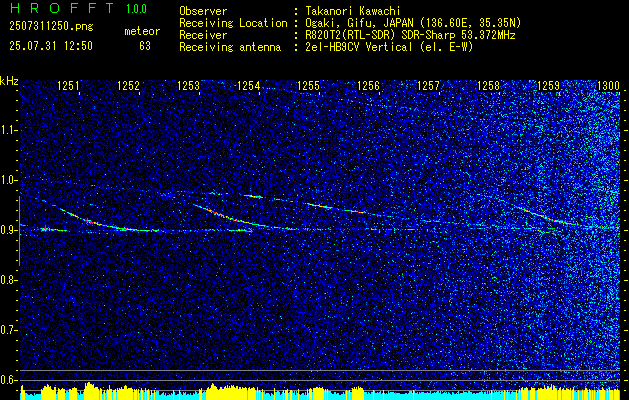Click the version number 1.0.0
The width and height of the screenshot is (629, 400).
coord(136,8)
